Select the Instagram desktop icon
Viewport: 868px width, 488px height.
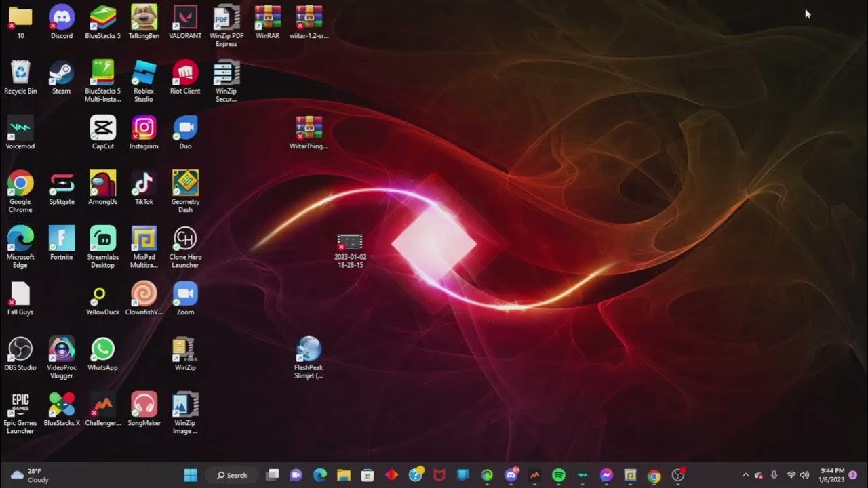click(x=144, y=133)
